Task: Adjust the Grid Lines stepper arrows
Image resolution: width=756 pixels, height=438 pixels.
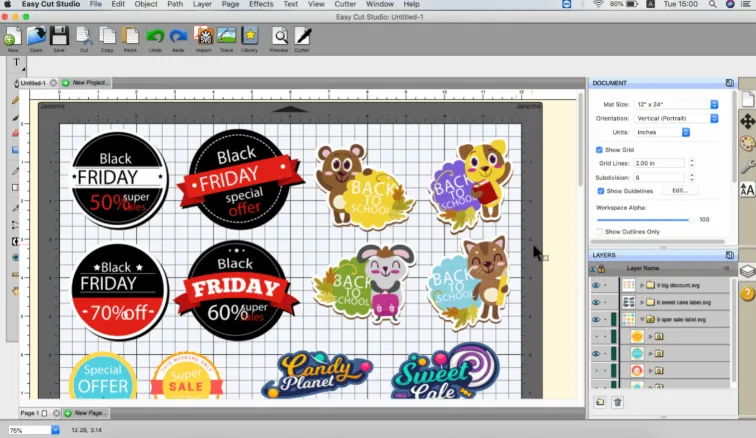Action: pos(692,163)
